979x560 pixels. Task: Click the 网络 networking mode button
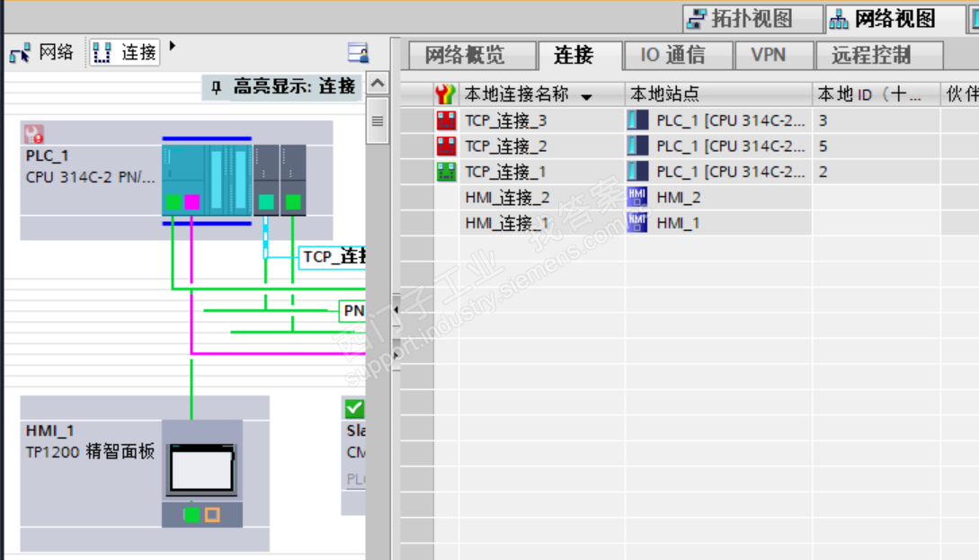pos(42,52)
